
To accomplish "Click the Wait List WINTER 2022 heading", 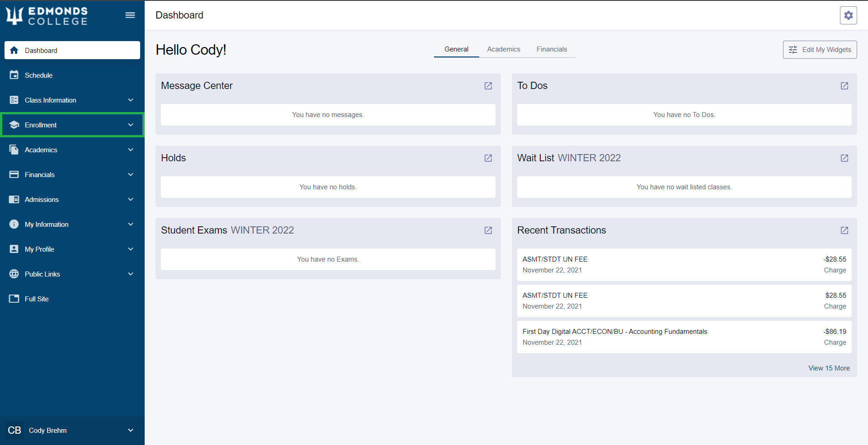I will pyautogui.click(x=569, y=158).
